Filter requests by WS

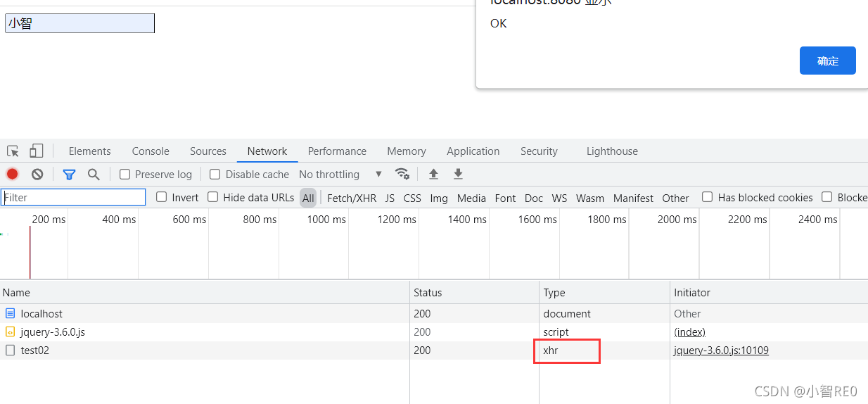pyautogui.click(x=559, y=198)
